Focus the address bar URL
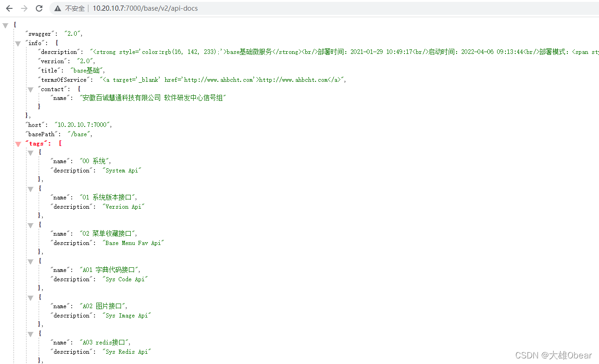 tap(145, 8)
